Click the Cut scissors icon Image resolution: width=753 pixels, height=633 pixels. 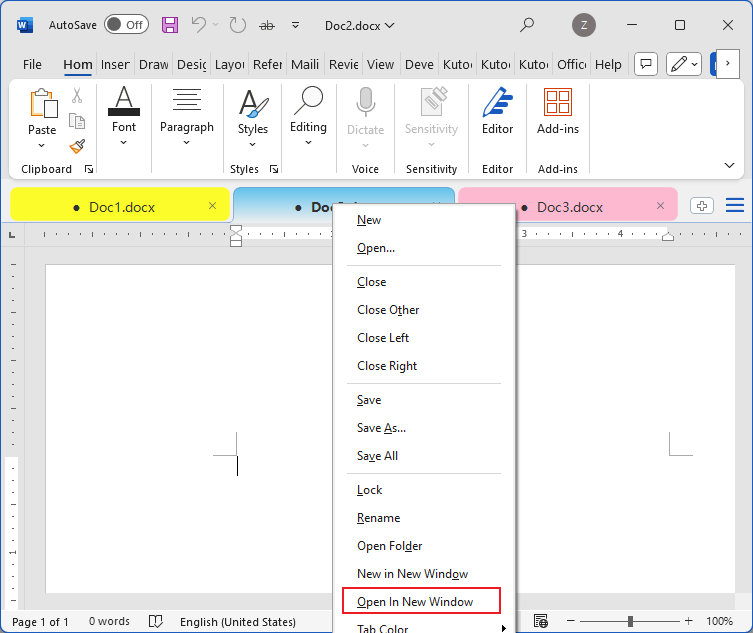(x=77, y=96)
